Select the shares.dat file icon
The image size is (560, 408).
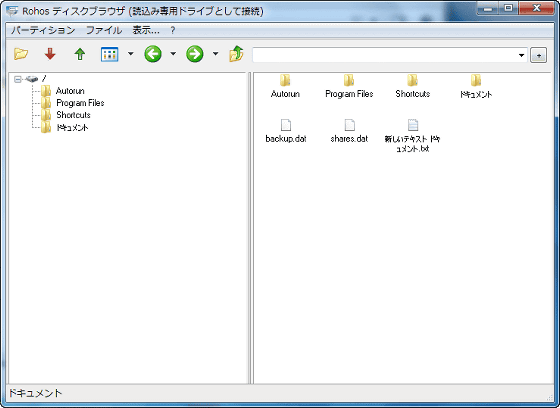coord(350,125)
